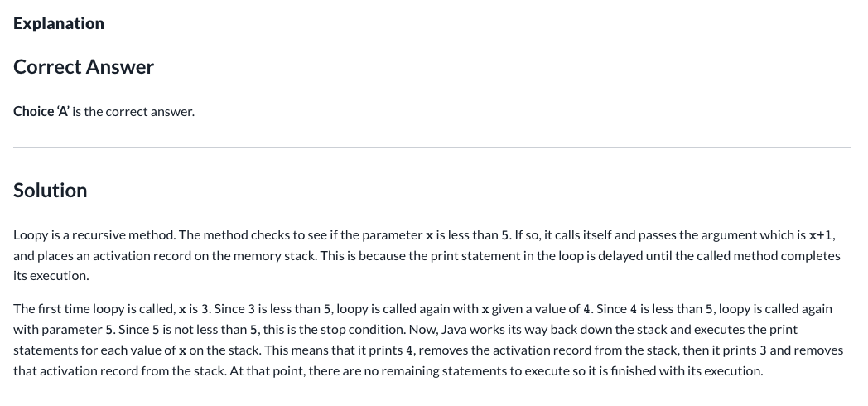Click the phrase 'this is the stop condition'
The width and height of the screenshot is (868, 406).
334,329
